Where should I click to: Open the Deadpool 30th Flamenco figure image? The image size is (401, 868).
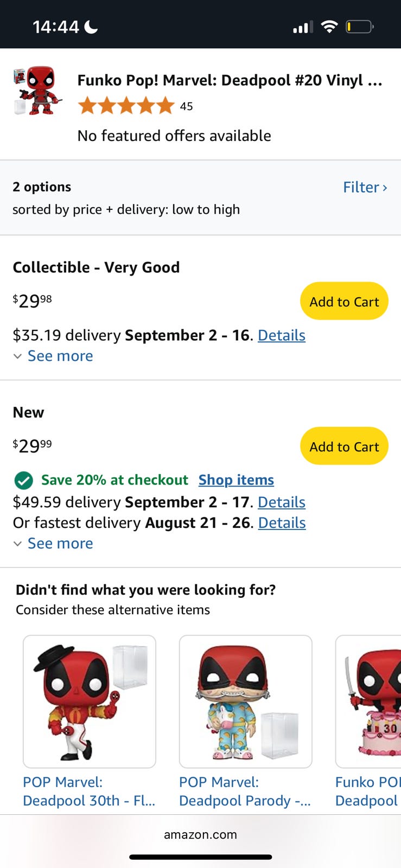(x=90, y=701)
